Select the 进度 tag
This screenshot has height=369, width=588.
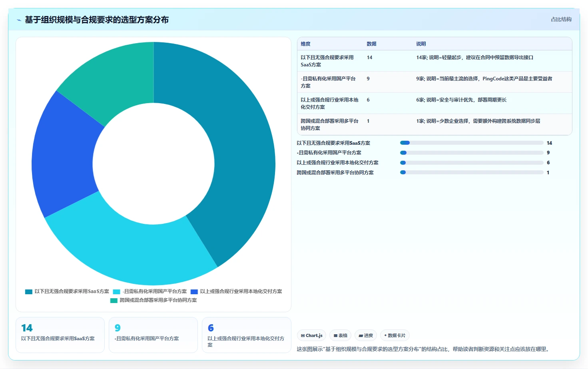point(366,335)
